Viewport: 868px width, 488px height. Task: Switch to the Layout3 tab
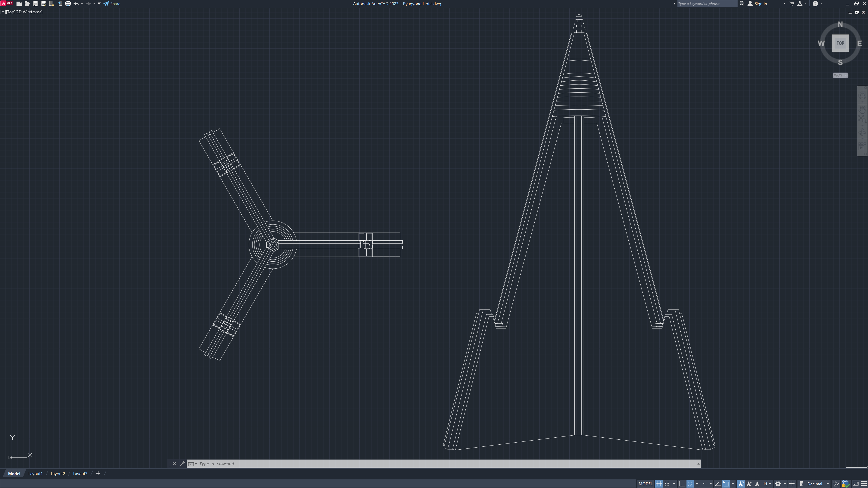pyautogui.click(x=80, y=474)
